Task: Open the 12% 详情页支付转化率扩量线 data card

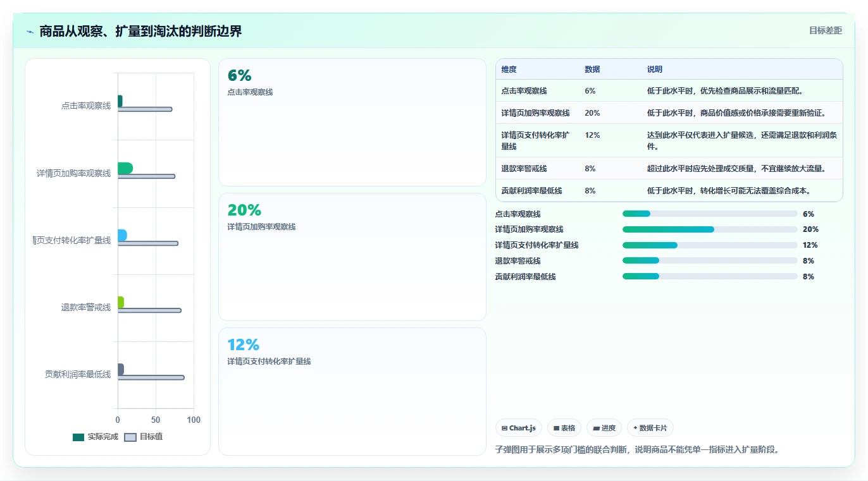Action: tap(352, 391)
